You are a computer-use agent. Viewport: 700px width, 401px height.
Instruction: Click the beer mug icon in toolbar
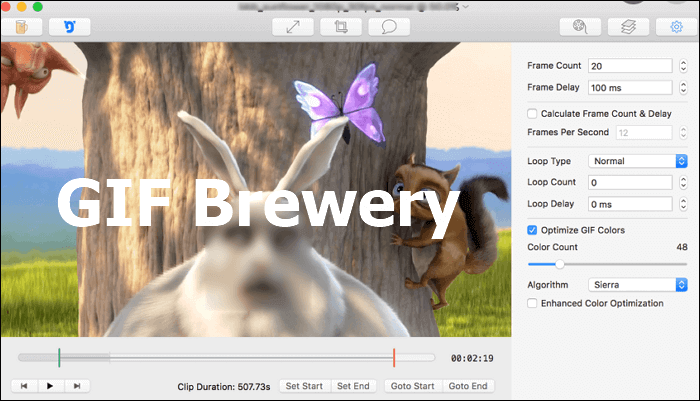[21, 27]
